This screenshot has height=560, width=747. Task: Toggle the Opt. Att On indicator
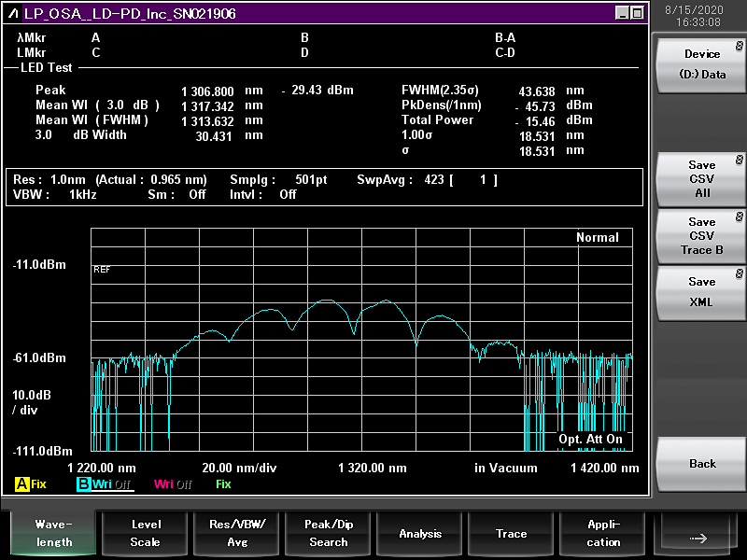590,439
